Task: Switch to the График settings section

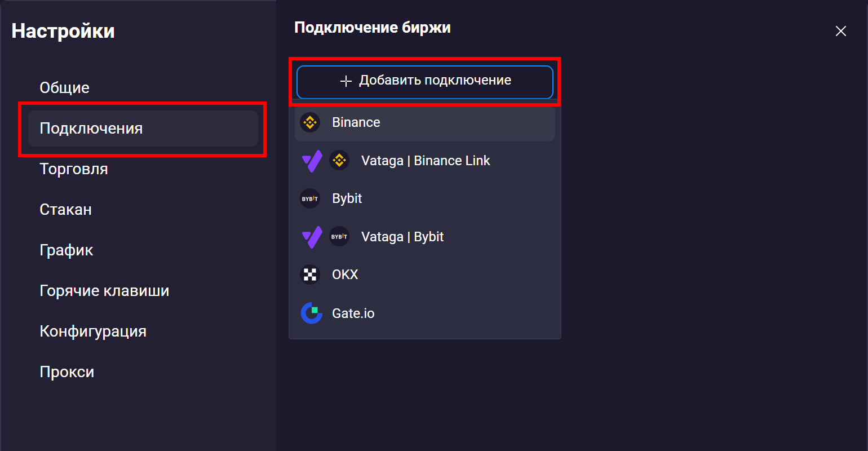Action: click(67, 250)
